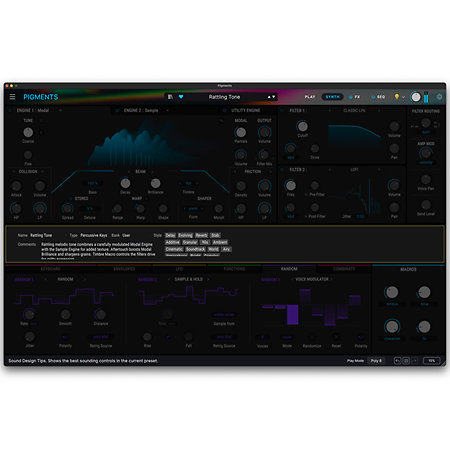This screenshot has width=450, height=450.
Task: Load previous preset with up arrow
Action: point(269,97)
